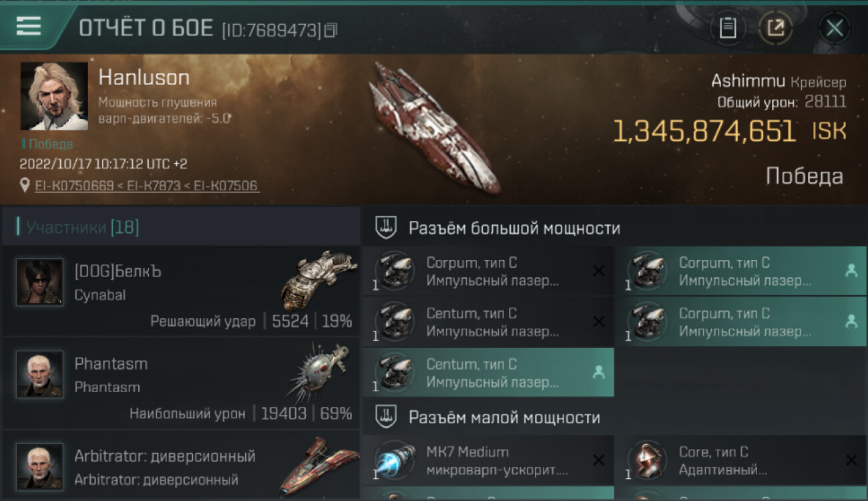This screenshot has width=868, height=501.
Task: Open the hamburger menu
Action: click(29, 26)
